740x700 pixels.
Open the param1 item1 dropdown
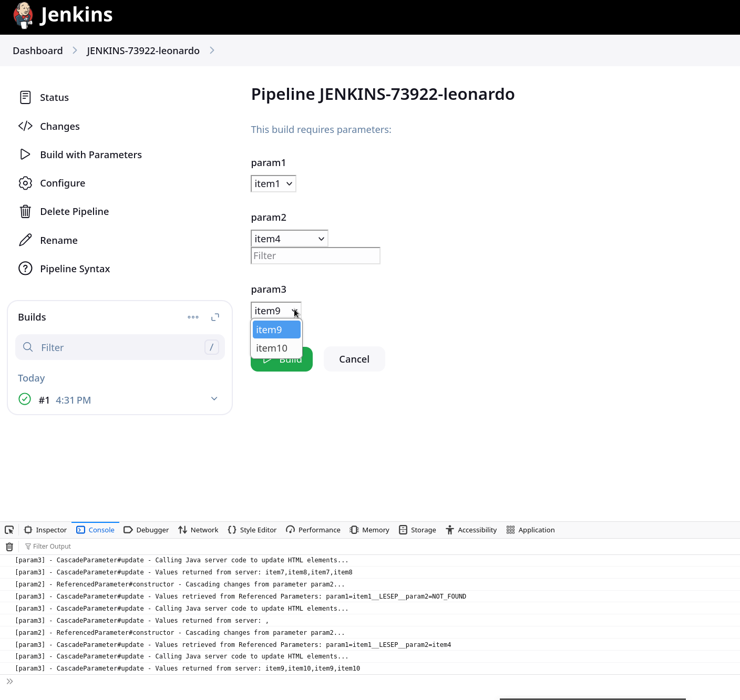point(273,184)
